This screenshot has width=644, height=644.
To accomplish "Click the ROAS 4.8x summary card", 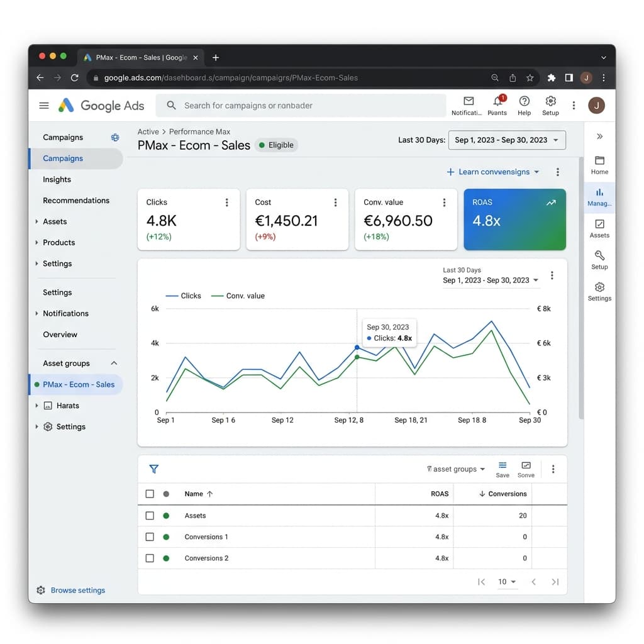I will coord(514,219).
